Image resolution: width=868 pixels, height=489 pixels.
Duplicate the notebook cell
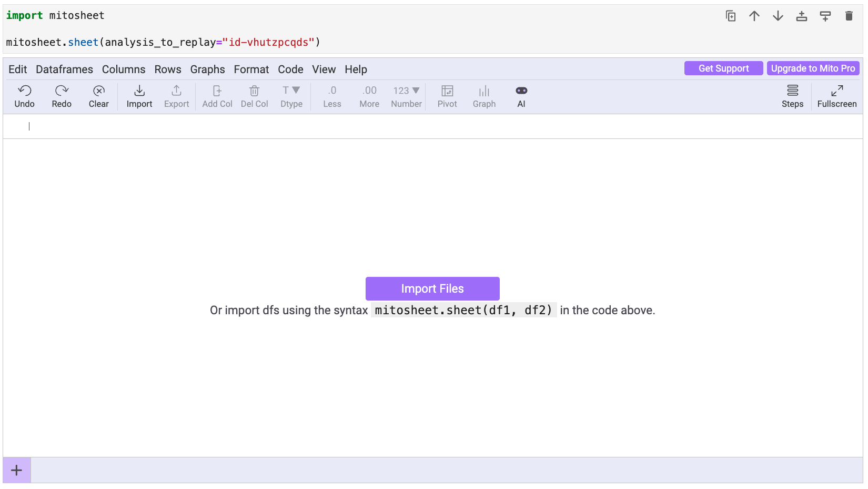(x=731, y=16)
